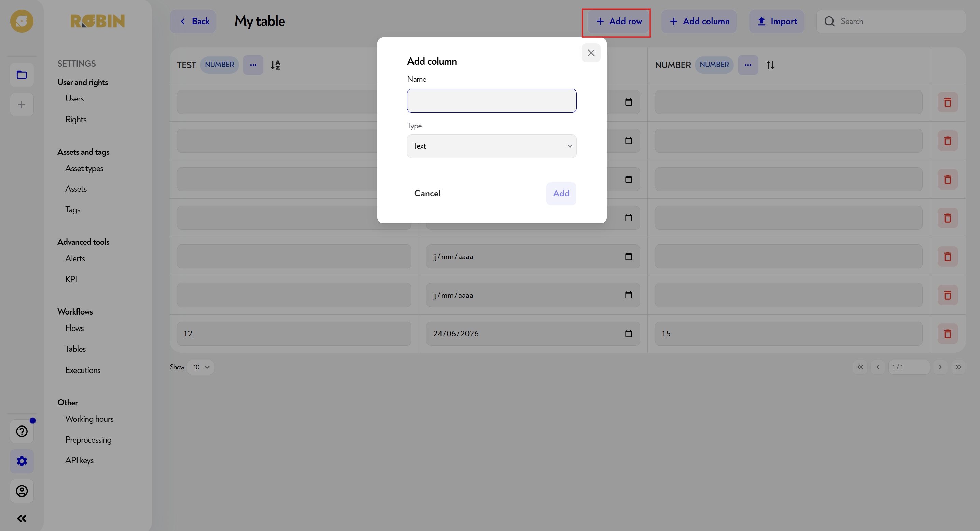
Task: Open Asset types in settings sidebar
Action: pos(84,168)
